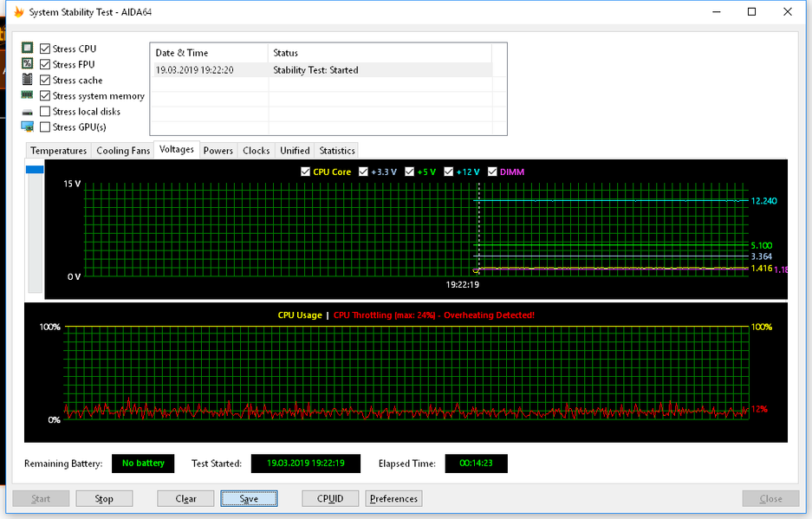Screen dimensions: 812x519
Task: Disable the Stress cache option
Action: pyautogui.click(x=45, y=80)
